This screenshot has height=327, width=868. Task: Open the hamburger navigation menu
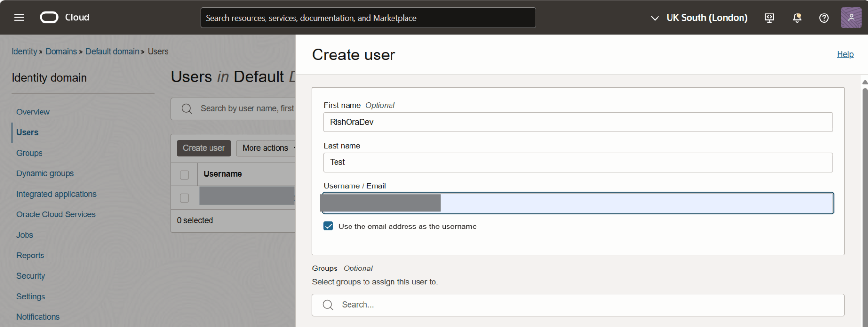click(19, 18)
